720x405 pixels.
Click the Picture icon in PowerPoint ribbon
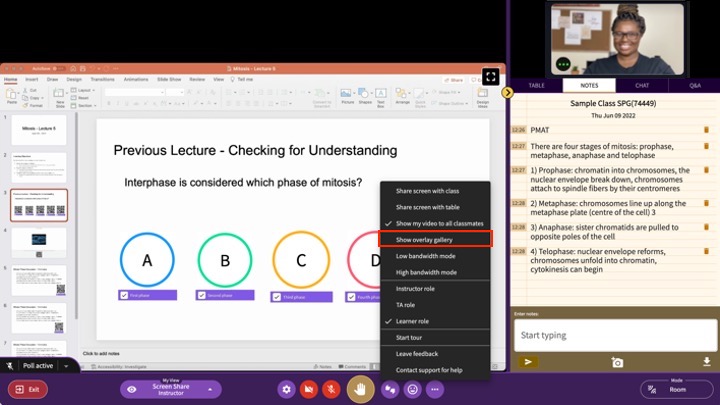click(347, 96)
